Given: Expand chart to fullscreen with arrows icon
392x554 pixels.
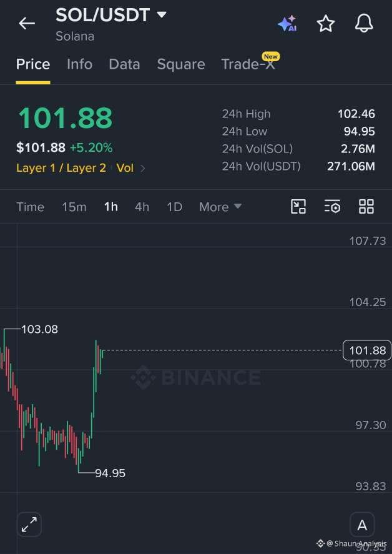Looking at the screenshot, I should (x=29, y=524).
